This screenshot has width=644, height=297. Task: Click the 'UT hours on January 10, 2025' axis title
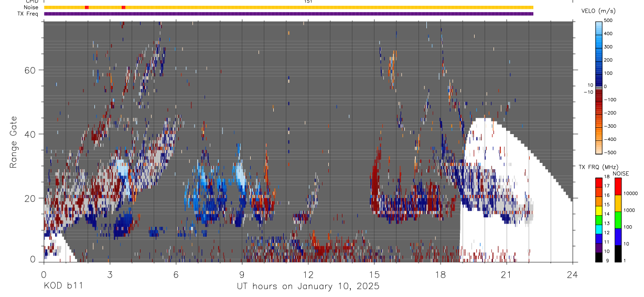pos(307,287)
